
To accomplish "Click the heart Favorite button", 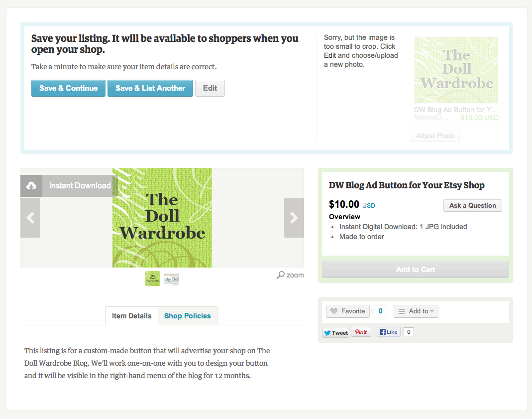I will tap(348, 311).
